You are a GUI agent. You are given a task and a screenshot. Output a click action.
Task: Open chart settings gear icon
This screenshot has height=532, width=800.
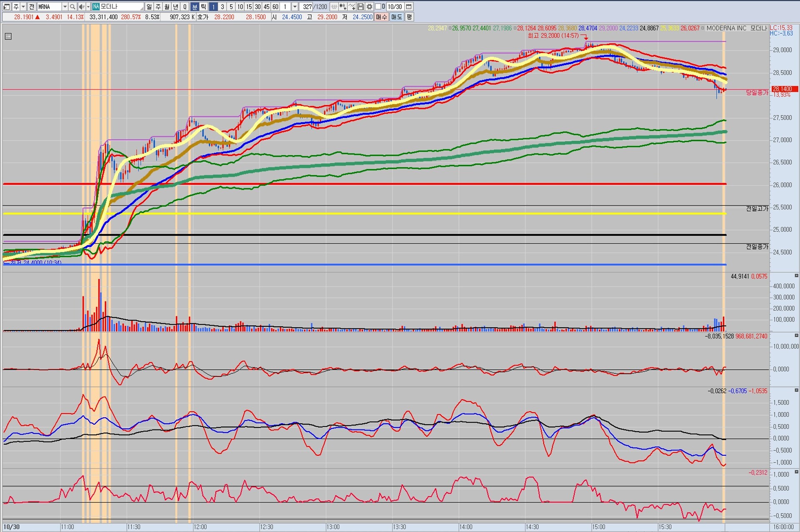(x=369, y=7)
